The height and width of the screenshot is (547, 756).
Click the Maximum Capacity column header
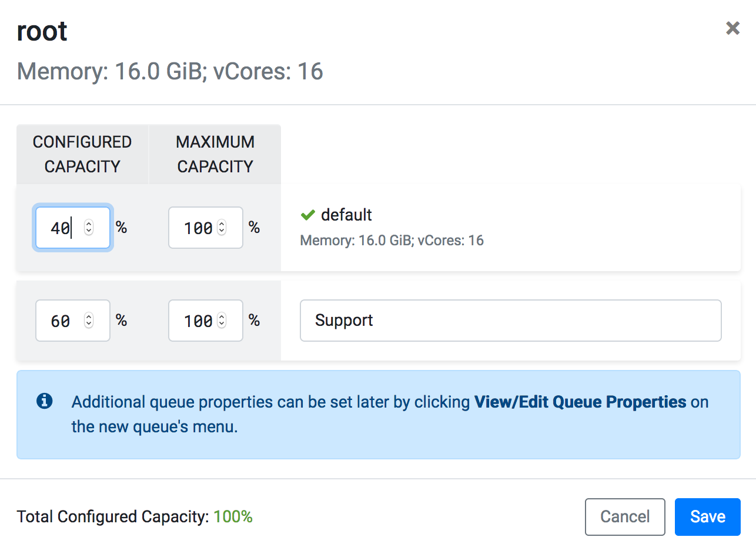[x=215, y=154]
